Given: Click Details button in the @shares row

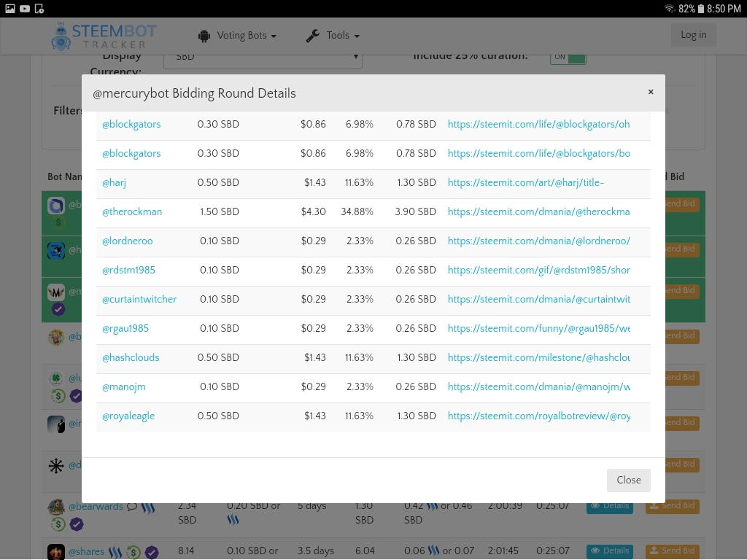Looking at the screenshot, I should [610, 551].
